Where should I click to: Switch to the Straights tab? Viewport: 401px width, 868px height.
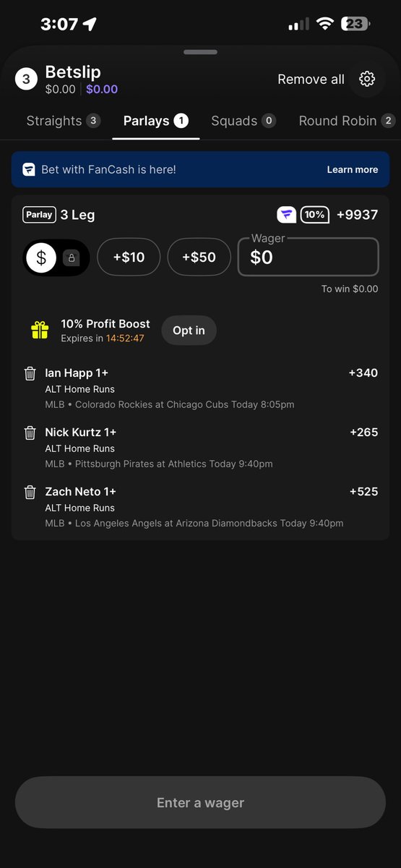coord(63,121)
